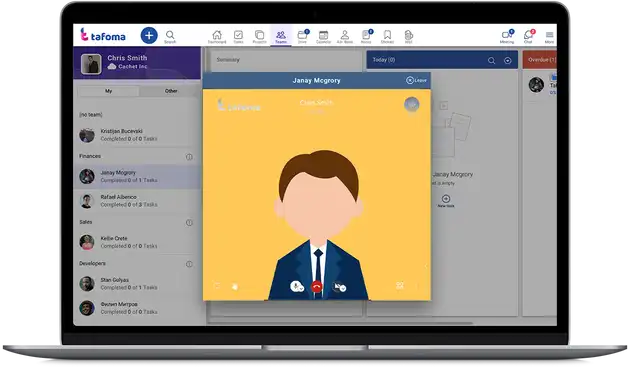Open microphone options dropdown arrow

point(302,289)
